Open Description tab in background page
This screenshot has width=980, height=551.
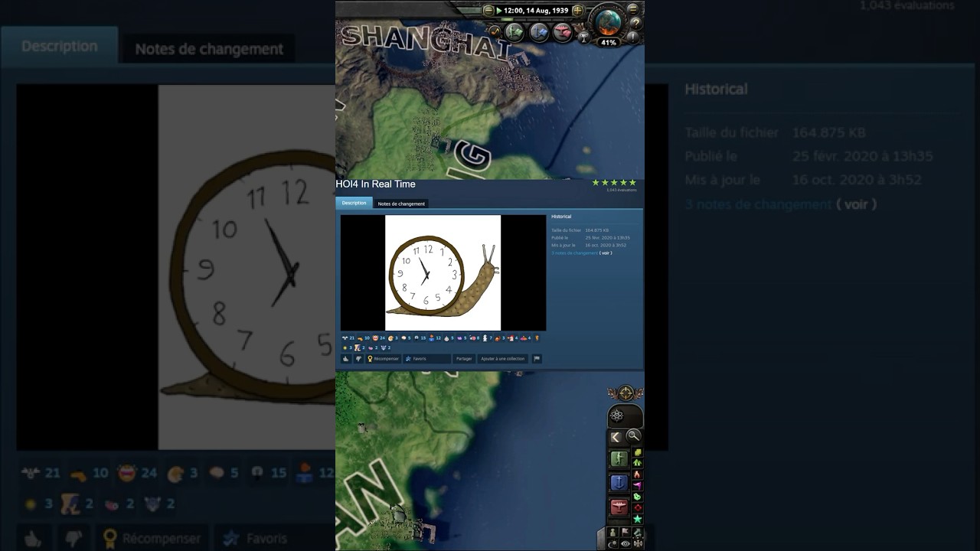pyautogui.click(x=60, y=46)
